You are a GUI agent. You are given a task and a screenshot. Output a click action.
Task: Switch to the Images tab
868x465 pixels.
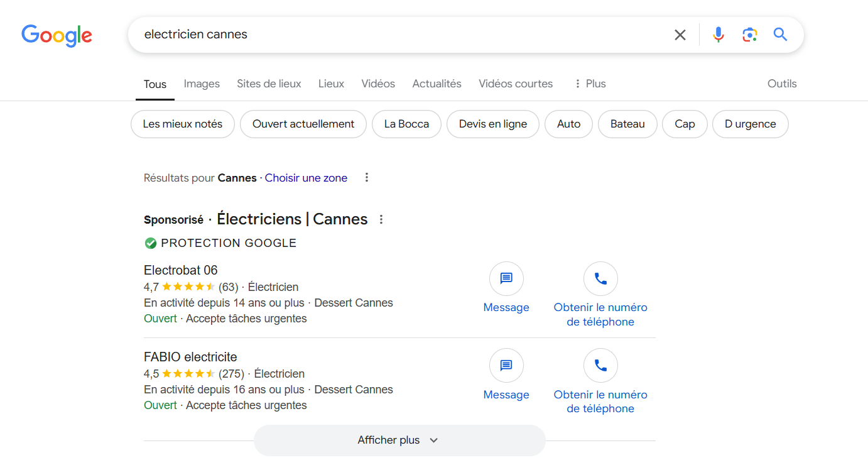point(202,84)
